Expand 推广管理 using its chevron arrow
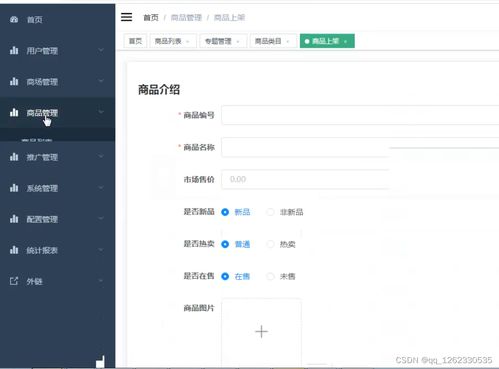Viewport: 499px width, 369px height. pos(101,156)
